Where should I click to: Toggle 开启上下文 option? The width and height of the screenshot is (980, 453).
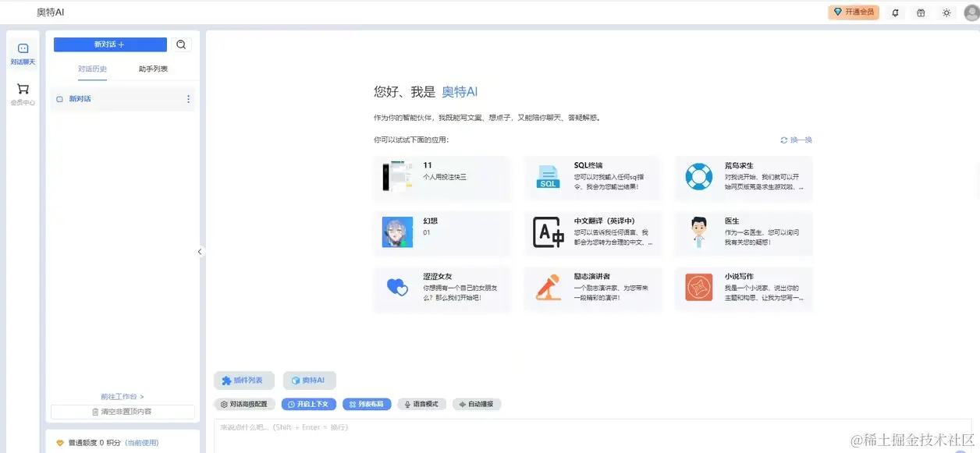coord(309,404)
